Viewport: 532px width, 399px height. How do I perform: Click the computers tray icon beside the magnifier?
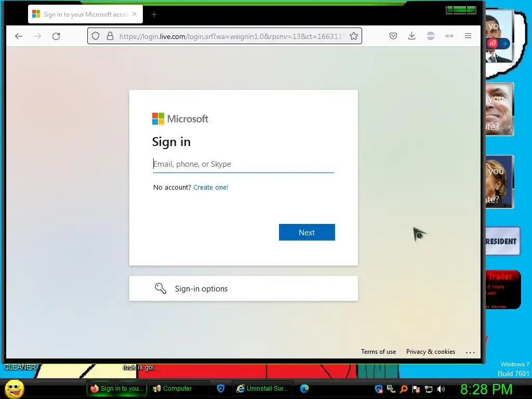tap(391, 389)
